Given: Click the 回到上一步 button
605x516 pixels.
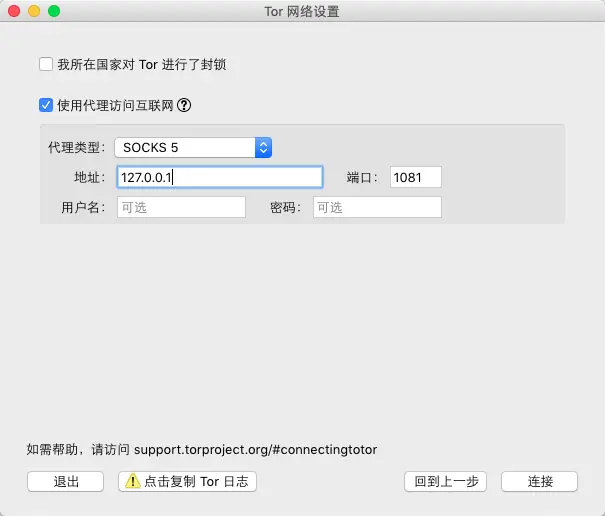Looking at the screenshot, I should pyautogui.click(x=445, y=481).
